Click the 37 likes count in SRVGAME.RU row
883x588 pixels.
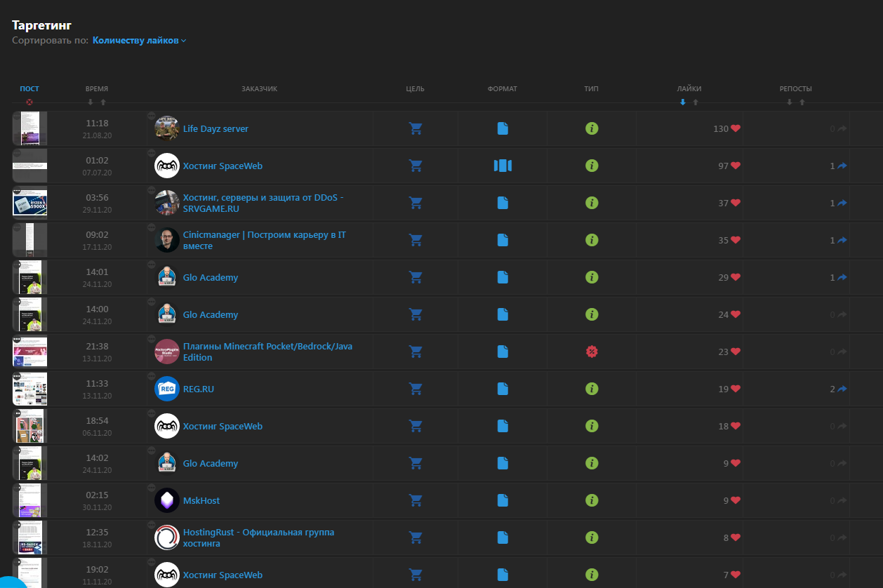pos(724,203)
